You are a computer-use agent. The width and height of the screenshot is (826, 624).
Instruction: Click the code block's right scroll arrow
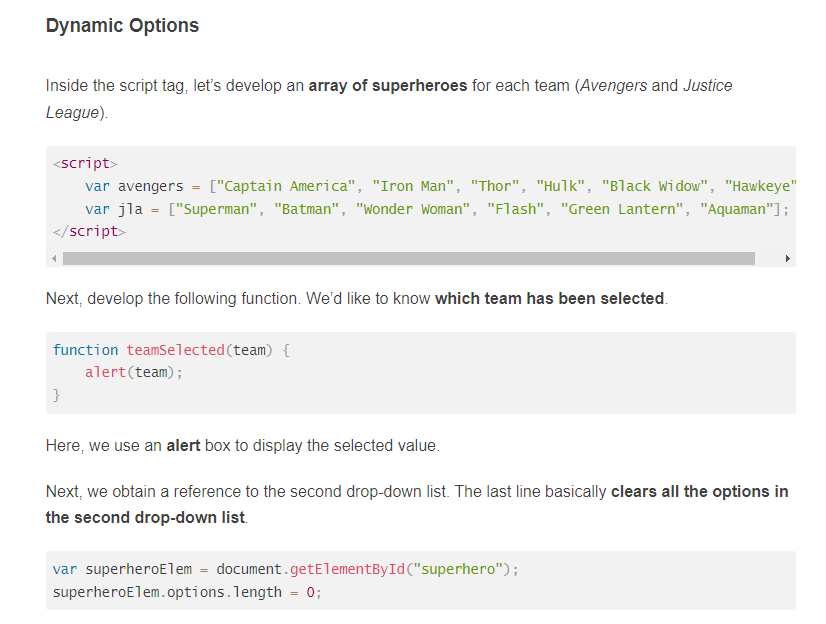(x=788, y=259)
